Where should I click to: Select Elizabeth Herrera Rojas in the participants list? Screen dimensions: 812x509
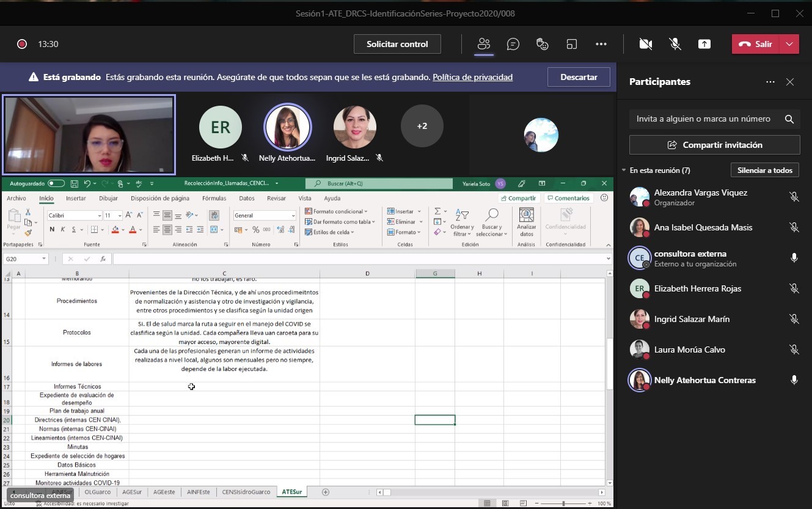(697, 288)
